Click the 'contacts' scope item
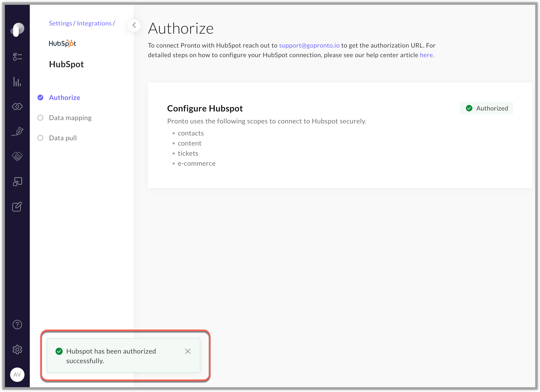This screenshot has height=392, width=540. (191, 133)
